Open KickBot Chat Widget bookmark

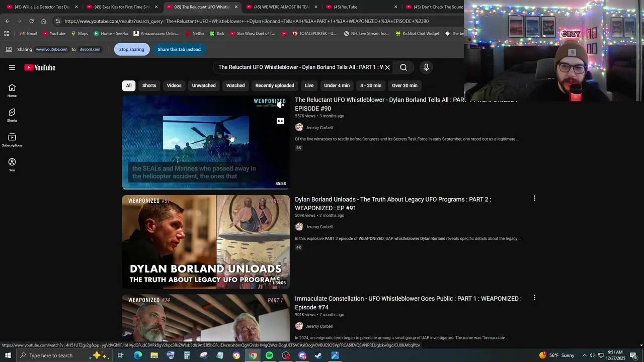pyautogui.click(x=417, y=34)
